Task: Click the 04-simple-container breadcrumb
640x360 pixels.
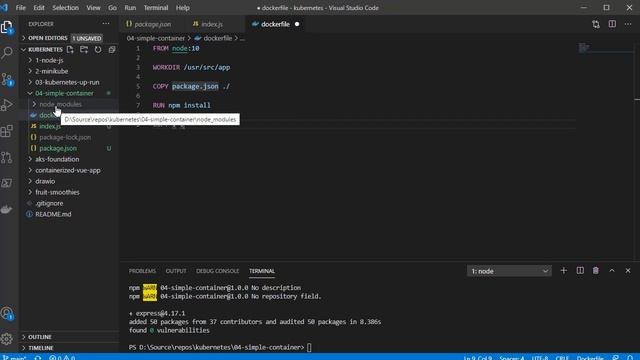Action: click(156, 38)
